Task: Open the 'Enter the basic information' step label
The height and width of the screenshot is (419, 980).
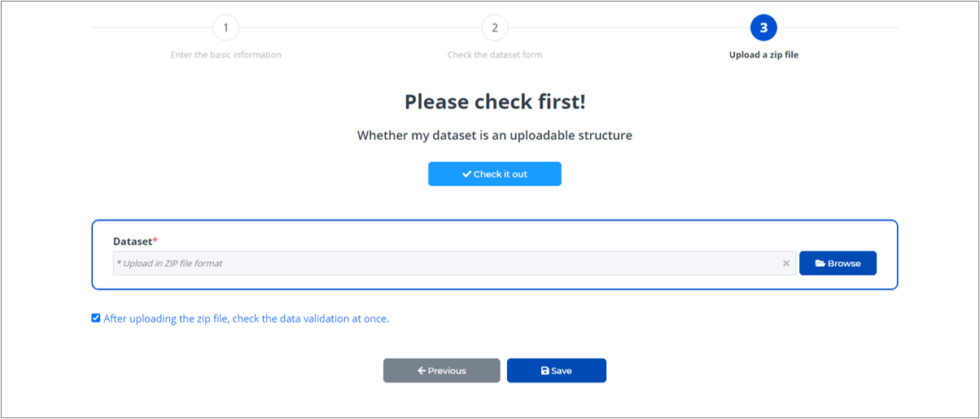Action: coord(225,55)
